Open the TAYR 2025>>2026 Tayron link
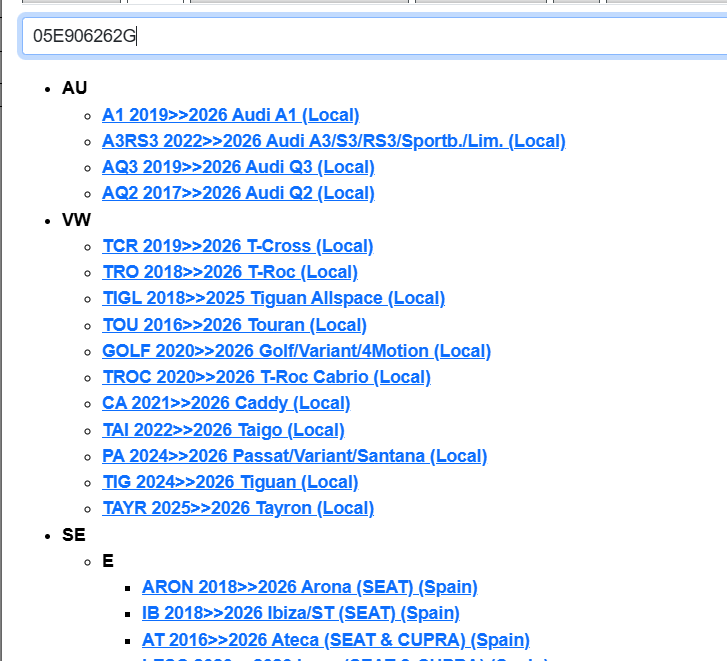Screen dimensions: 727x661 pyautogui.click(x=238, y=508)
